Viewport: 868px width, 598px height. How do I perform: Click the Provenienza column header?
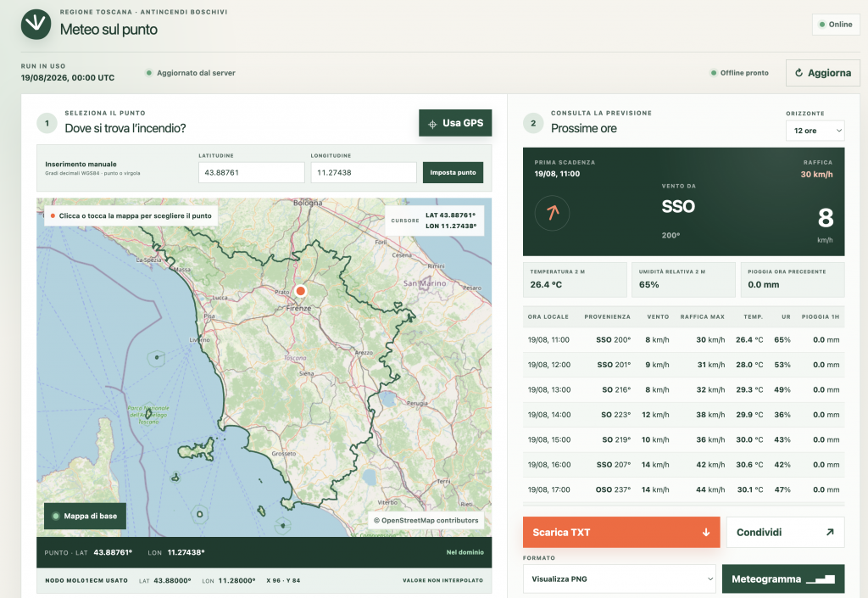pos(607,316)
